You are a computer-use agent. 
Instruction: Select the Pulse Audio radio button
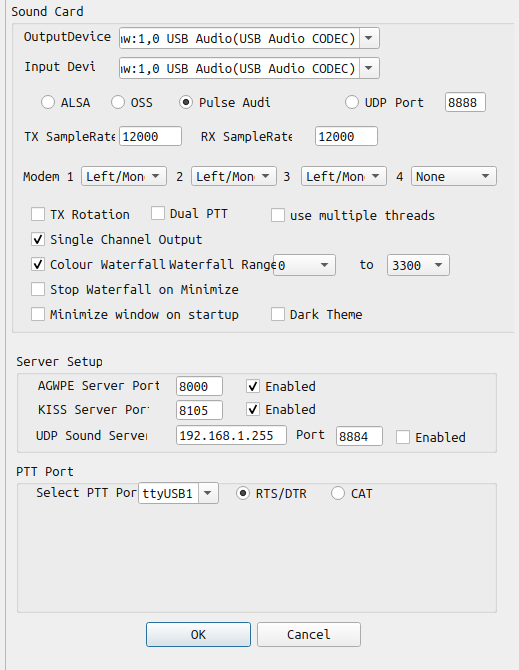[186, 103]
